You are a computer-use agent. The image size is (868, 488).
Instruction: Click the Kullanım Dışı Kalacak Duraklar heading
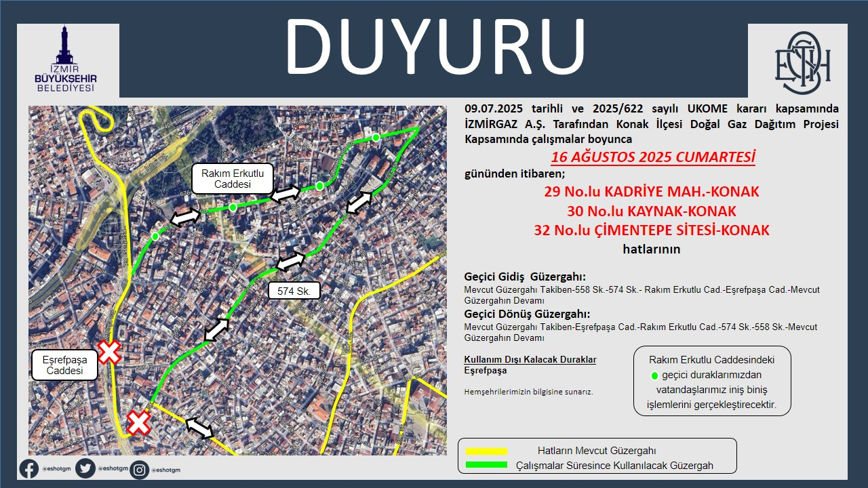click(x=530, y=360)
